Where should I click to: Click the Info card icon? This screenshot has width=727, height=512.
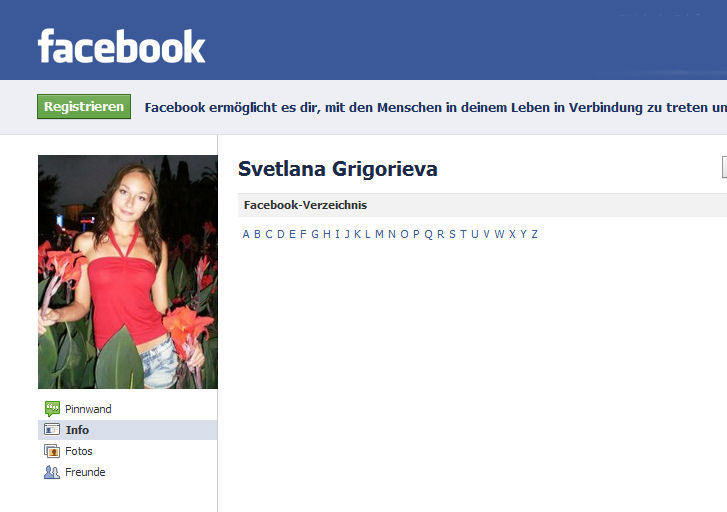[x=52, y=429]
